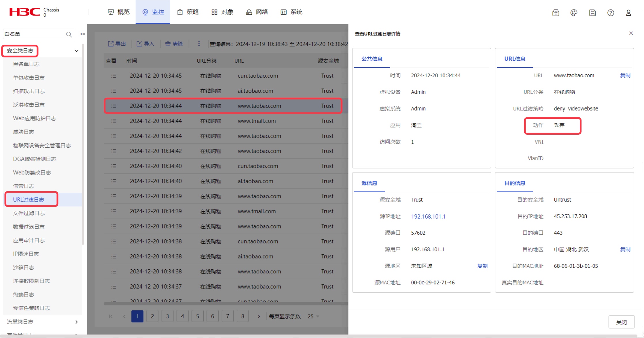Copy the destination region 中国 湖北 武汉
Screen dimensions: 644x338
(625, 249)
